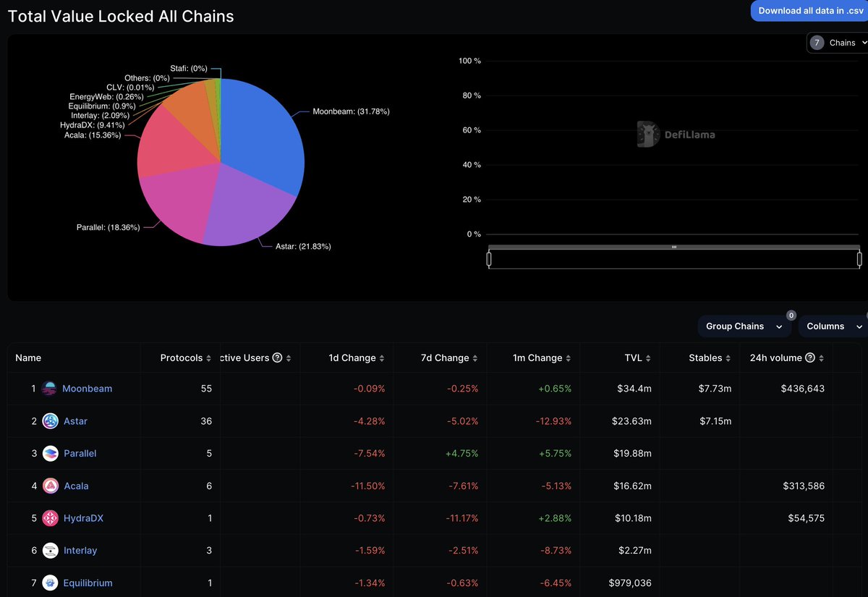
Task: Click HydraDX TVL value $10.18m
Action: [x=633, y=518]
